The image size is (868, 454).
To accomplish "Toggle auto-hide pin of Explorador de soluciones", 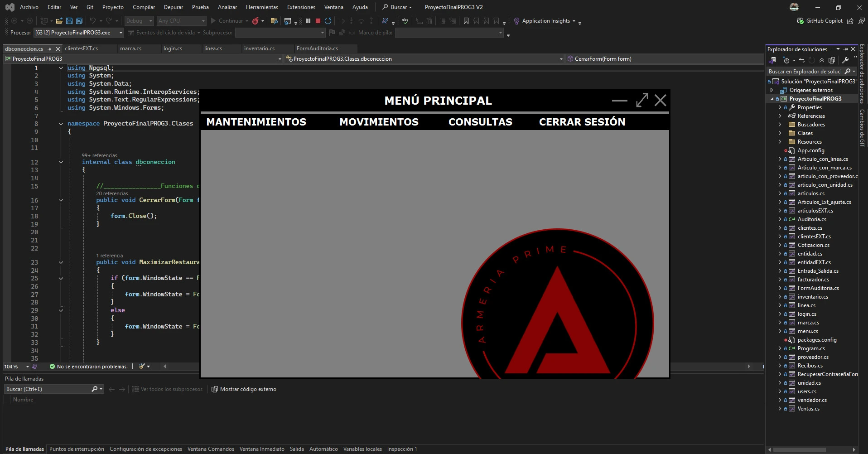I will point(846,49).
